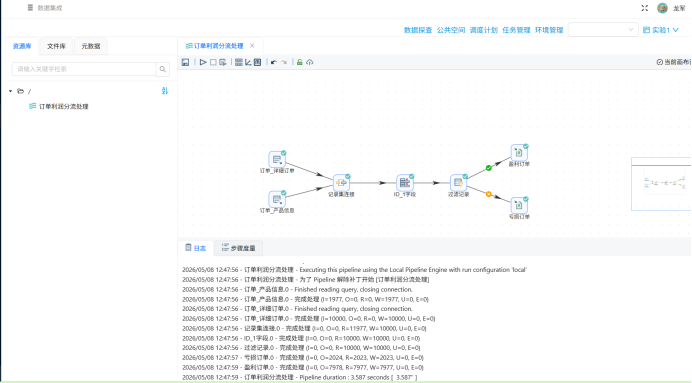The height and width of the screenshot is (383, 692).
Task: Select the 订单_详细订单 input node
Action: coord(277,159)
